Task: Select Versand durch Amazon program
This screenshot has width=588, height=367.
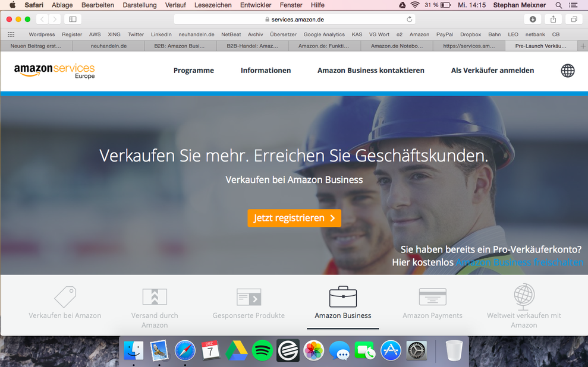Action: (155, 308)
